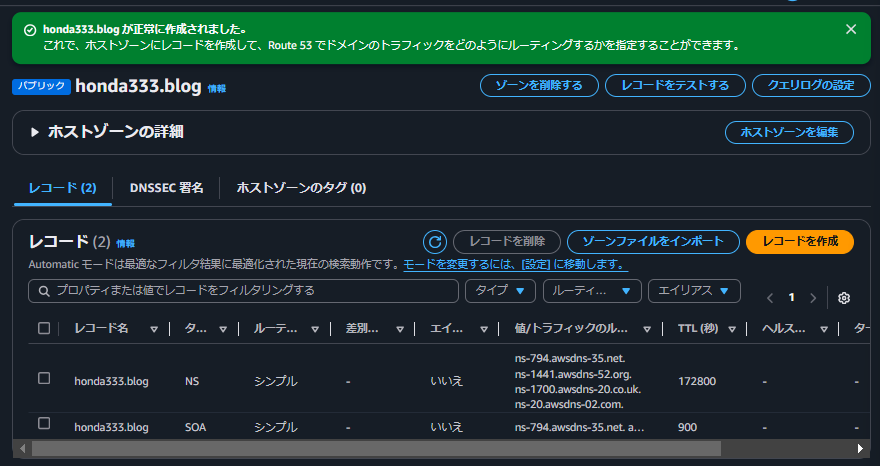Click page number 1 in pagination
This screenshot has width=880, height=466.
(791, 298)
